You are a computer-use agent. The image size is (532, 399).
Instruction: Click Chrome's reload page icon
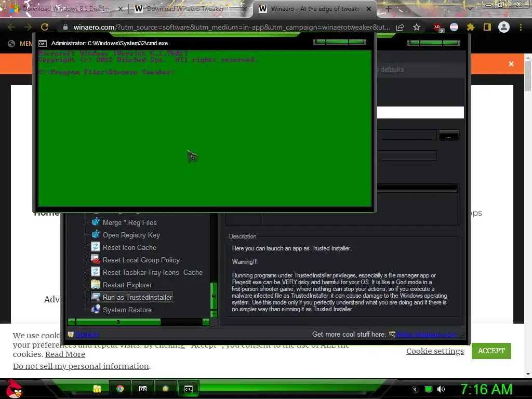point(45,27)
